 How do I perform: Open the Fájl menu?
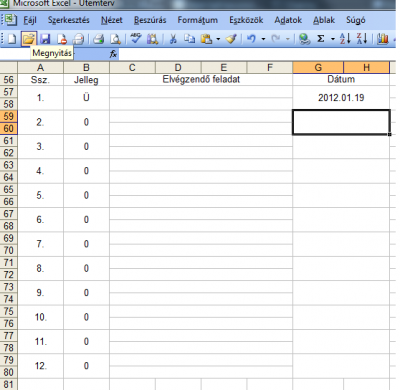30,20
